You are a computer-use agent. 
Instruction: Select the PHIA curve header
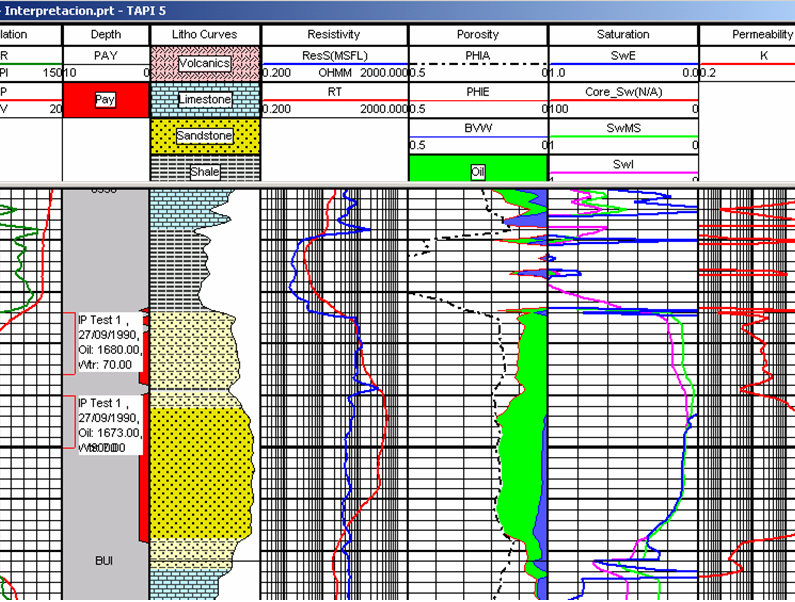coord(478,55)
